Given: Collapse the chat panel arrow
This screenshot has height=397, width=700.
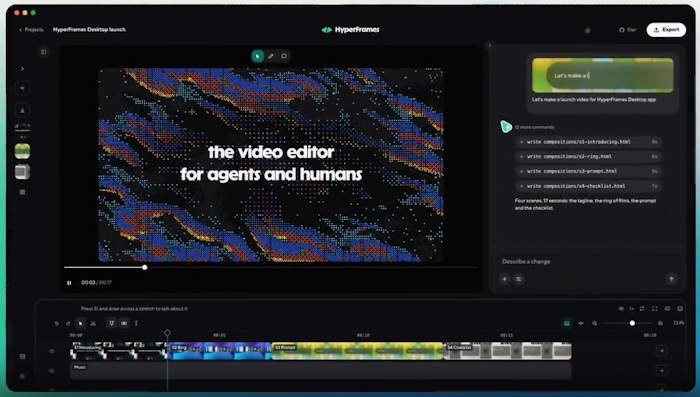Looking at the screenshot, I should pos(490,45).
